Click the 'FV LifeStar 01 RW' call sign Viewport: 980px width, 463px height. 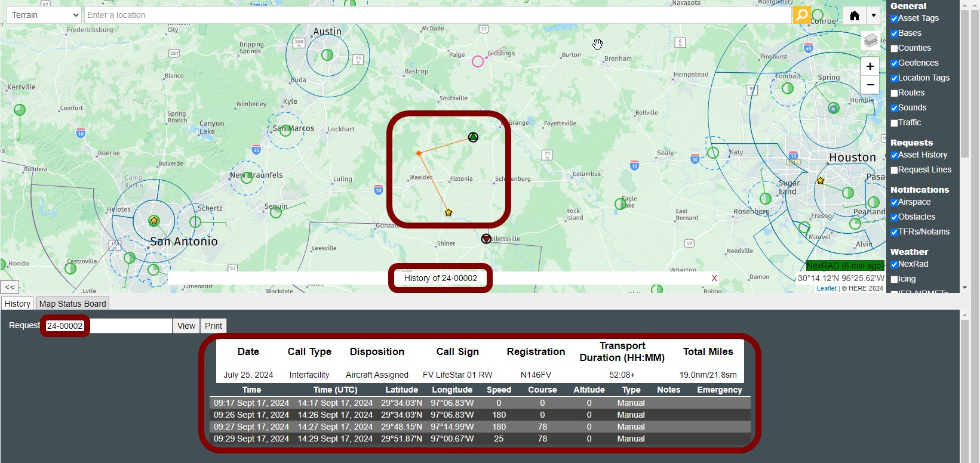point(457,375)
